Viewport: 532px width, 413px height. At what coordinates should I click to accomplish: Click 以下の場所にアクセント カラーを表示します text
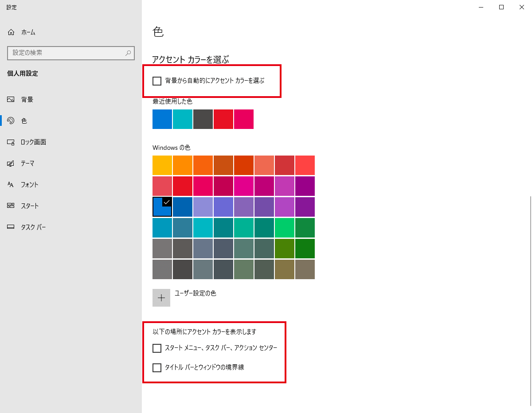[204, 331]
